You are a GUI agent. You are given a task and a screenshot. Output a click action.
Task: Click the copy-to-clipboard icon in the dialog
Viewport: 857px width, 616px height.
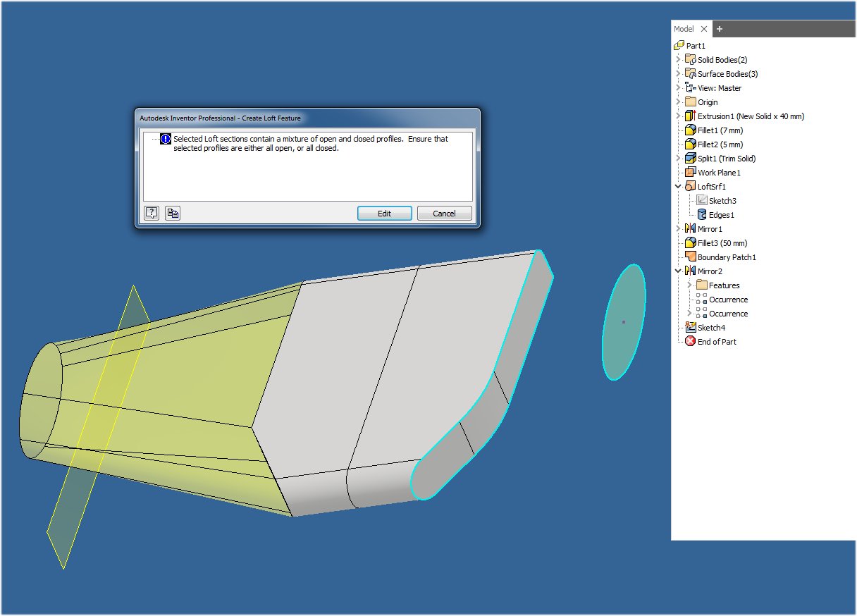click(x=172, y=213)
